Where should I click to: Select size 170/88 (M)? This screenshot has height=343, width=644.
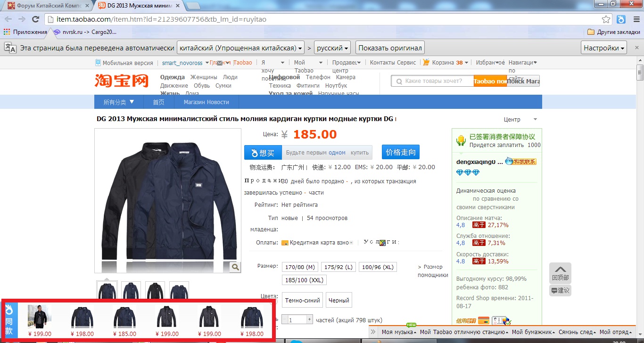pos(300,267)
